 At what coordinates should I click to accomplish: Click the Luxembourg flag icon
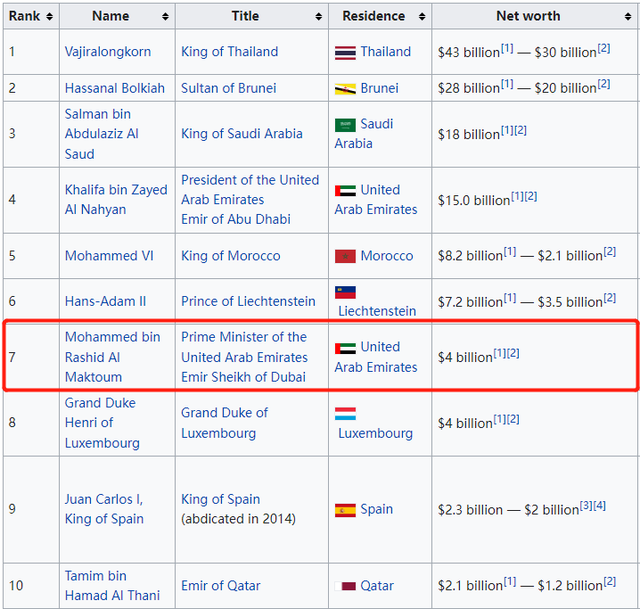345,413
